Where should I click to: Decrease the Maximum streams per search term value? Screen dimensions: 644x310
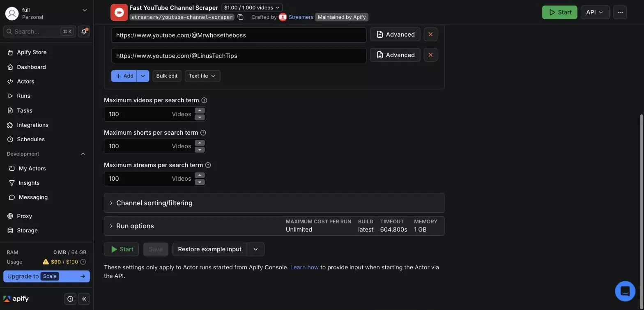(x=200, y=182)
